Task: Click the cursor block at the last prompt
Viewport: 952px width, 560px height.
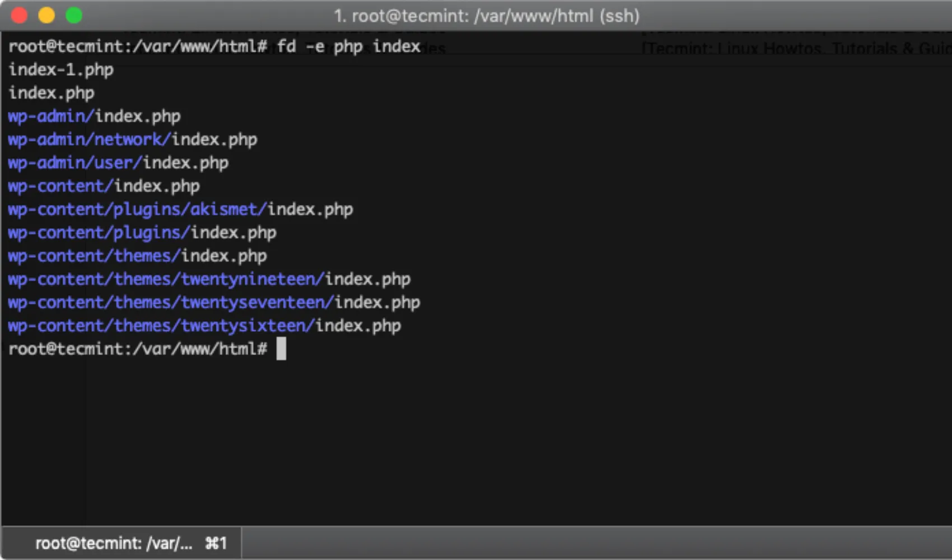Action: (281, 349)
